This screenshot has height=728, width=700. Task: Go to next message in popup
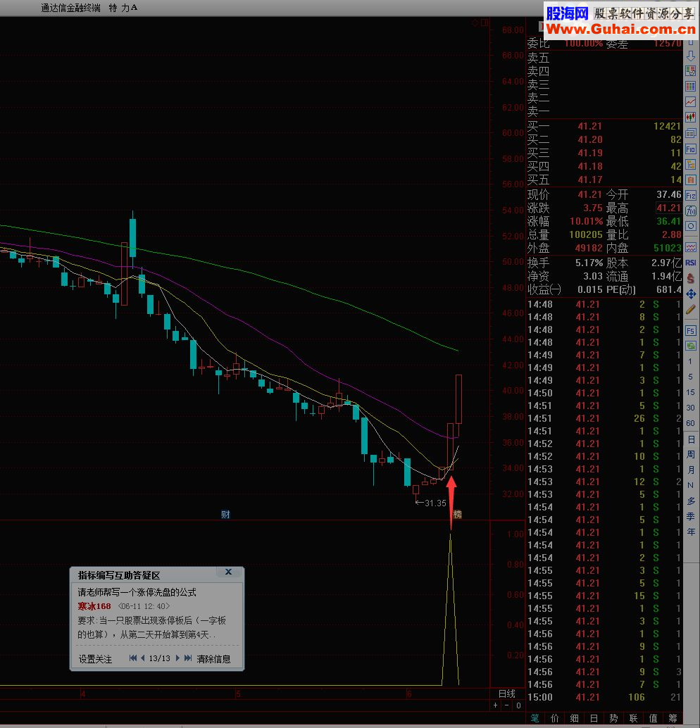[x=177, y=658]
